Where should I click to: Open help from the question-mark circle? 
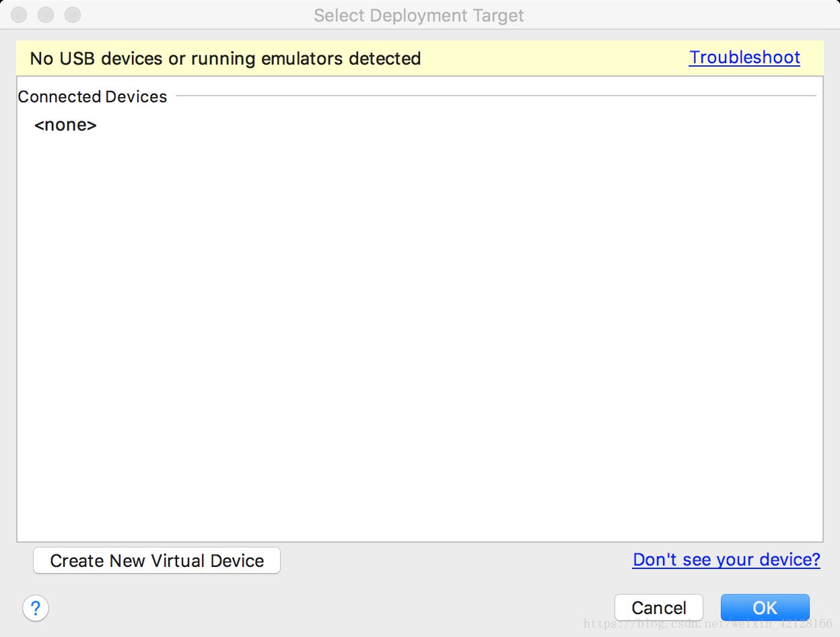pos(36,608)
